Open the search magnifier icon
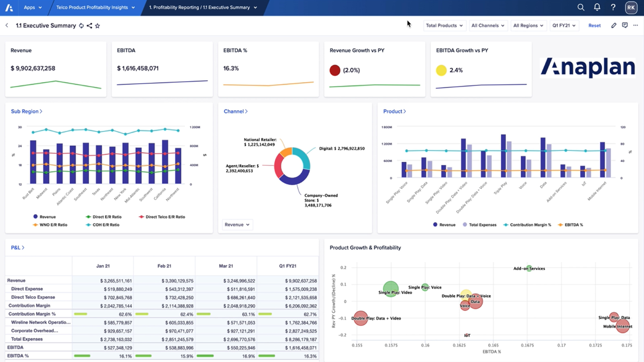 (581, 7)
